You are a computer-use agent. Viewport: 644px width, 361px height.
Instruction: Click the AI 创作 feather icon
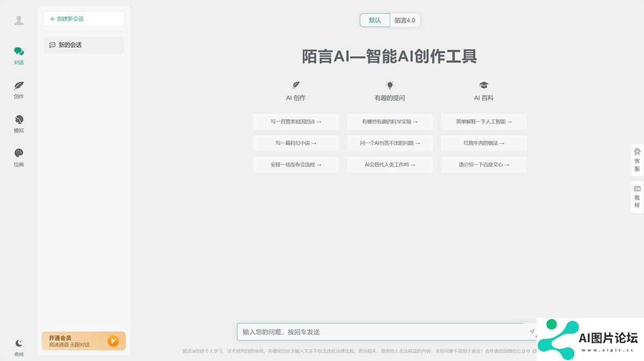[x=296, y=85]
